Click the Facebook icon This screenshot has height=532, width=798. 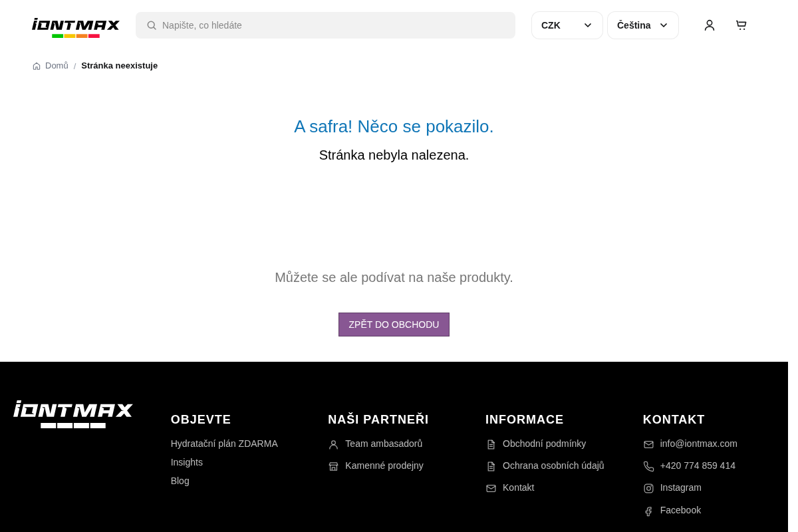point(648,511)
